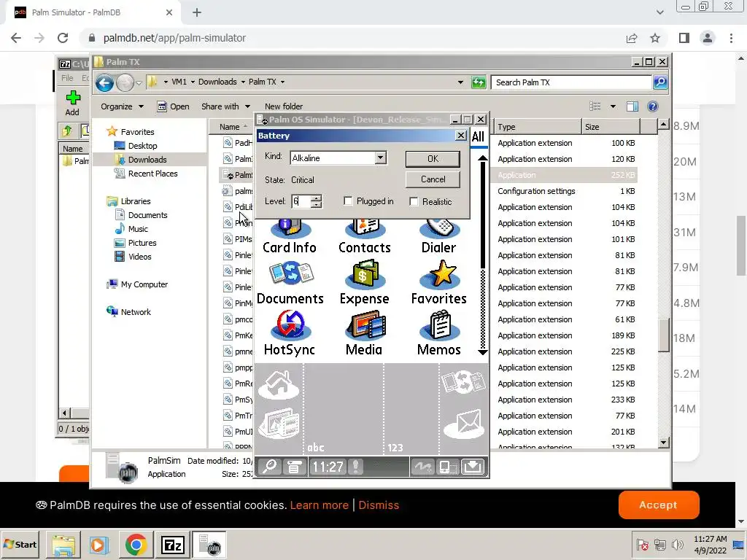Check the Plugged in checkbox
The image size is (747, 560).
(348, 201)
